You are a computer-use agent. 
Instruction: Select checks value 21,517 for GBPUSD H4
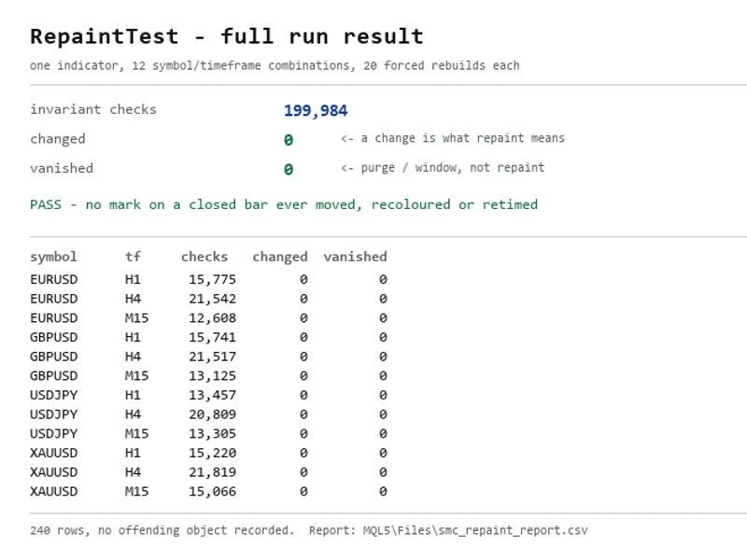click(x=213, y=357)
